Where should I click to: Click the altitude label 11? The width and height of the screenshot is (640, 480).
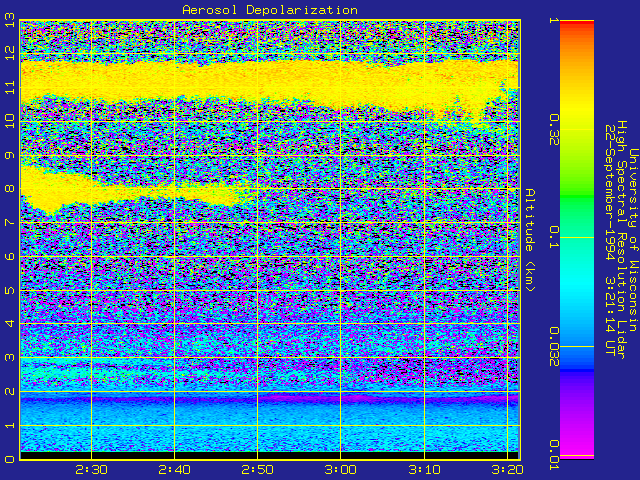coord(10,88)
